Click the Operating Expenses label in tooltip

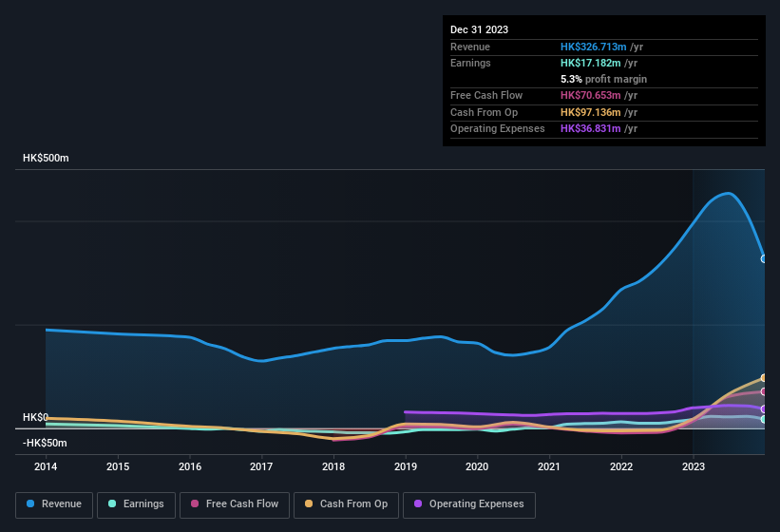tap(498, 129)
